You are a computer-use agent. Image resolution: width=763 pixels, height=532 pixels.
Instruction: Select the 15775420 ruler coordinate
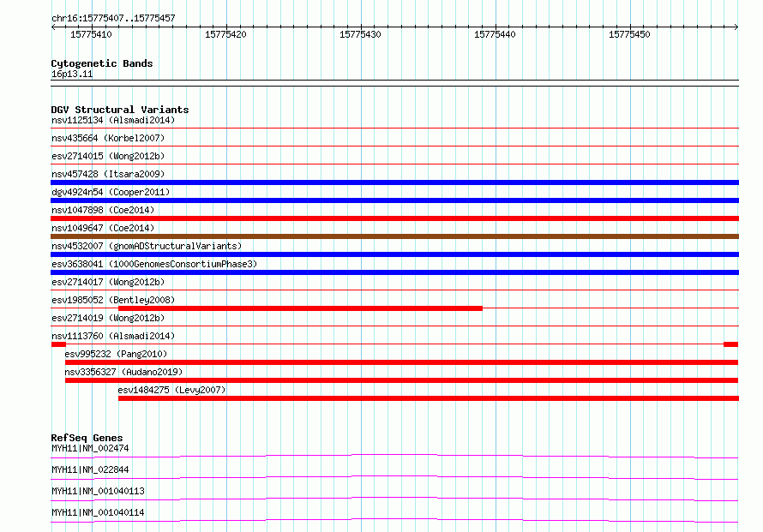[225, 34]
